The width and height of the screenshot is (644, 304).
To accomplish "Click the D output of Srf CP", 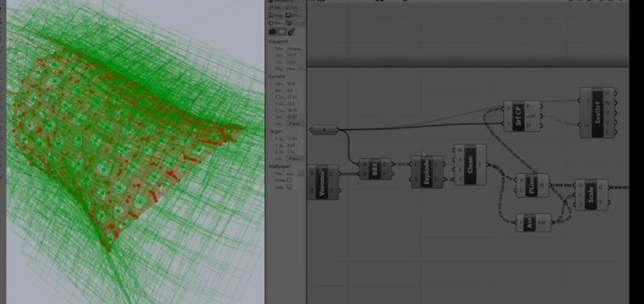I will coord(529,126).
